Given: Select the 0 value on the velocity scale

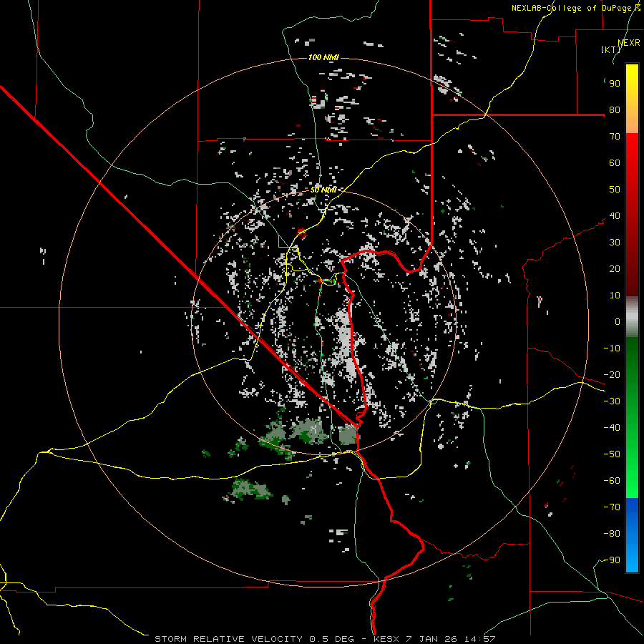Looking at the screenshot, I should pos(618,322).
